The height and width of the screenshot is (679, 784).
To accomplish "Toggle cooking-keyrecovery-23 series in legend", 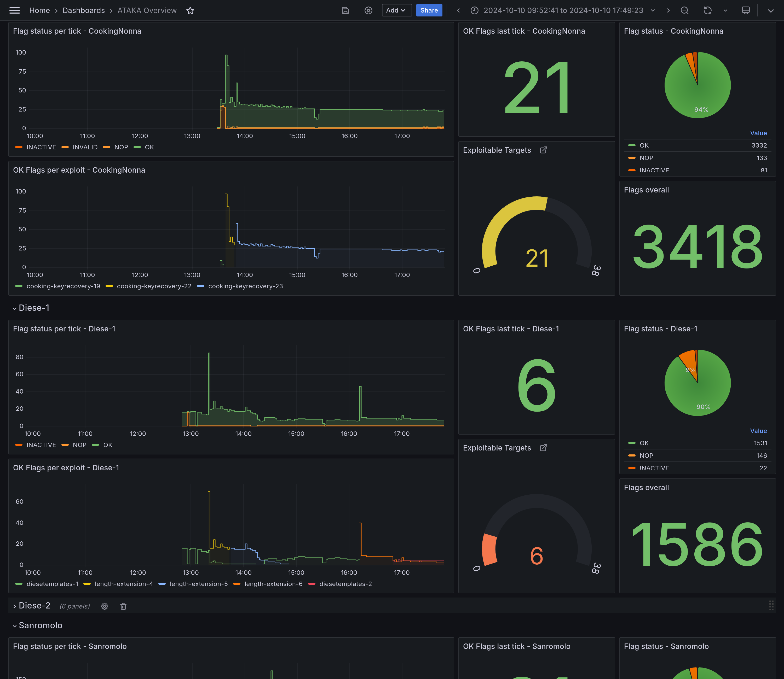I will pyautogui.click(x=245, y=286).
